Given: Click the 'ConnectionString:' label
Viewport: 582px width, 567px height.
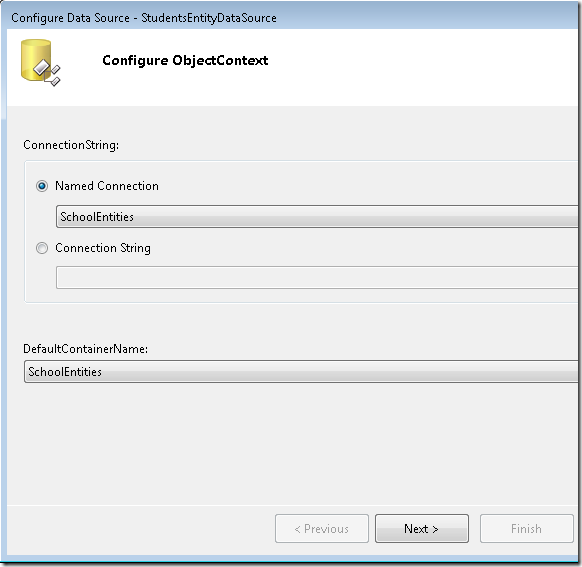Looking at the screenshot, I should pyautogui.click(x=71, y=145).
